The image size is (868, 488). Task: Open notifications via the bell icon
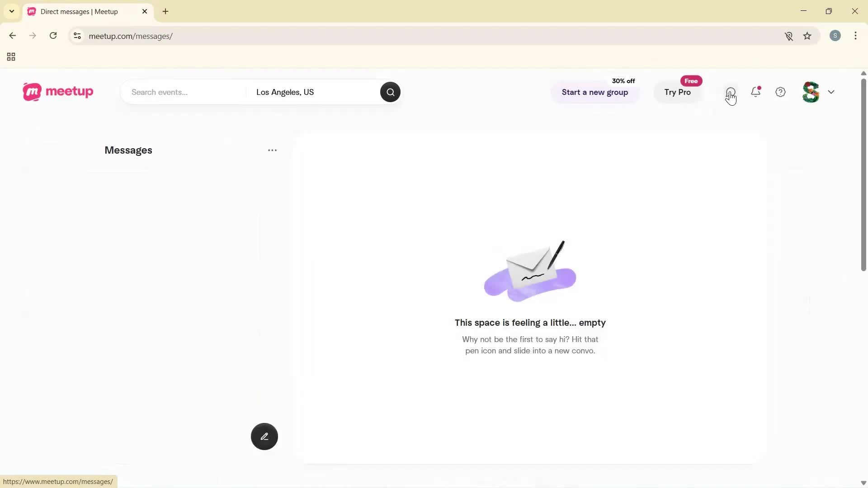tap(755, 92)
